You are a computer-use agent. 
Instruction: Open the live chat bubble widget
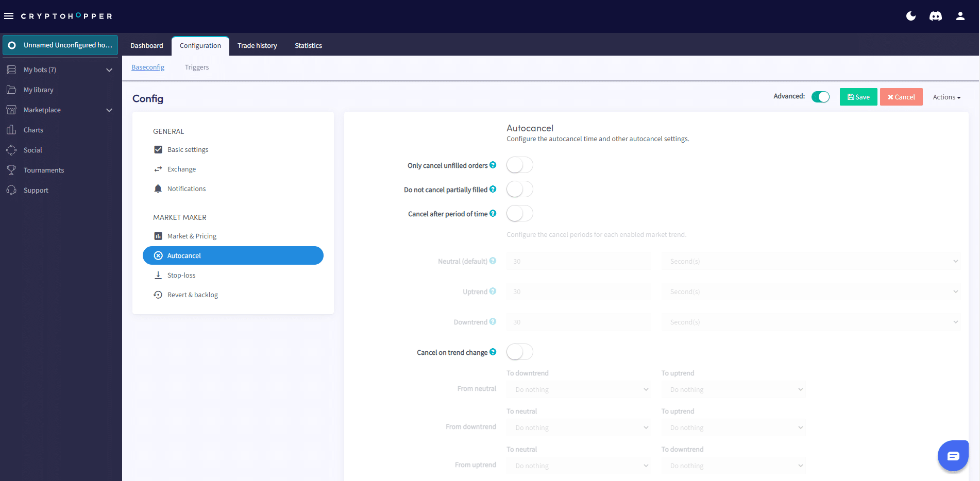(x=953, y=456)
